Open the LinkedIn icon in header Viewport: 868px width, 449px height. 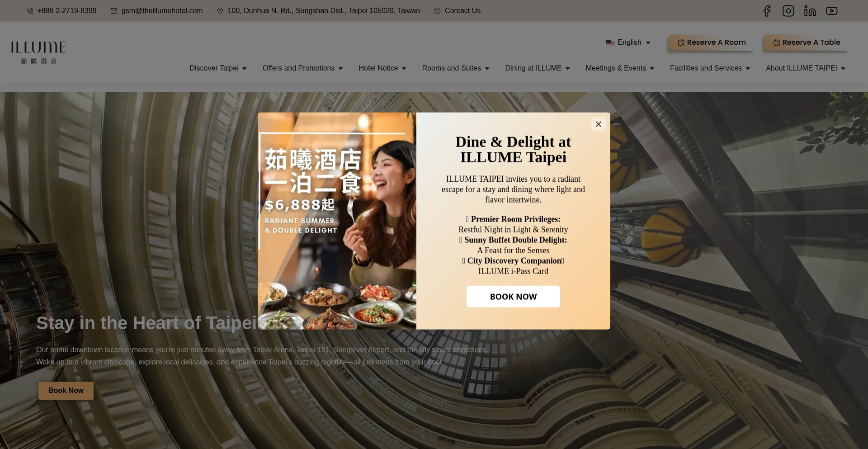tap(810, 11)
